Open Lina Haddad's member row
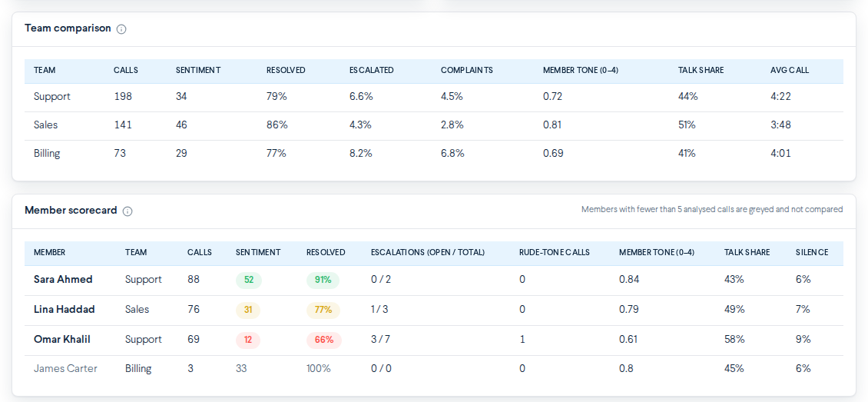Viewport: 868px width, 402px height. pos(433,310)
